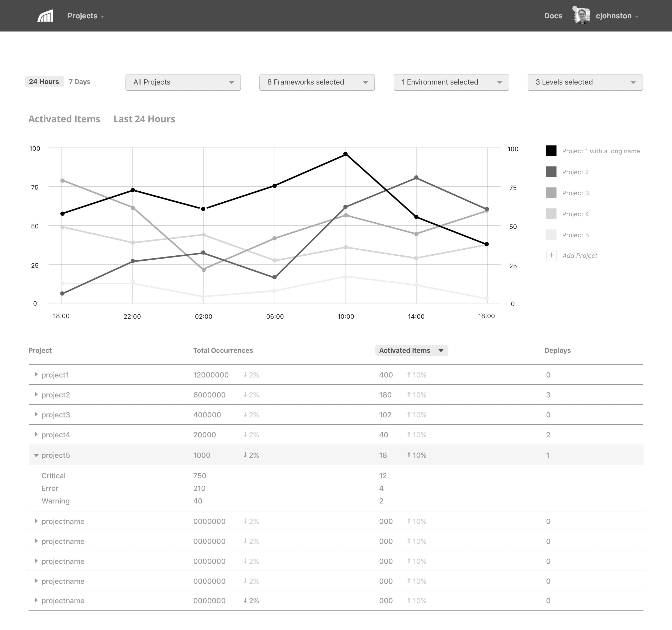Viewport: 672px width, 630px height.
Task: Click Project 2 peak data point at 14:00
Action: click(416, 178)
